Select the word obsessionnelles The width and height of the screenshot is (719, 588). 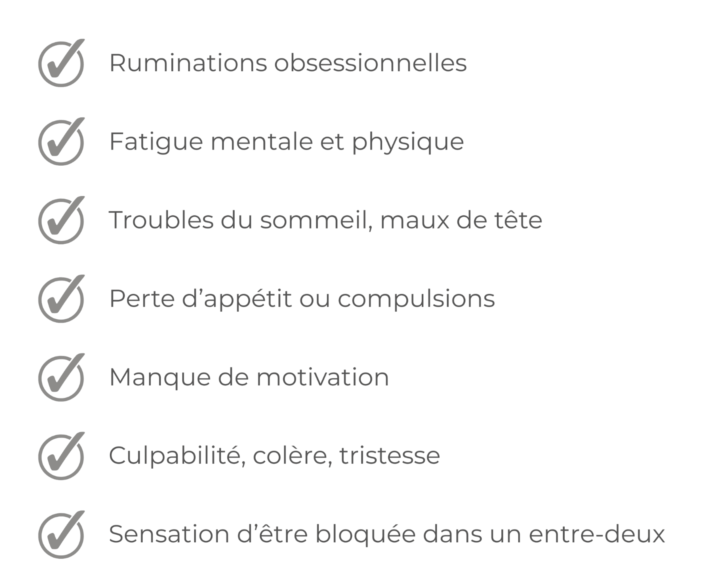[x=370, y=63]
